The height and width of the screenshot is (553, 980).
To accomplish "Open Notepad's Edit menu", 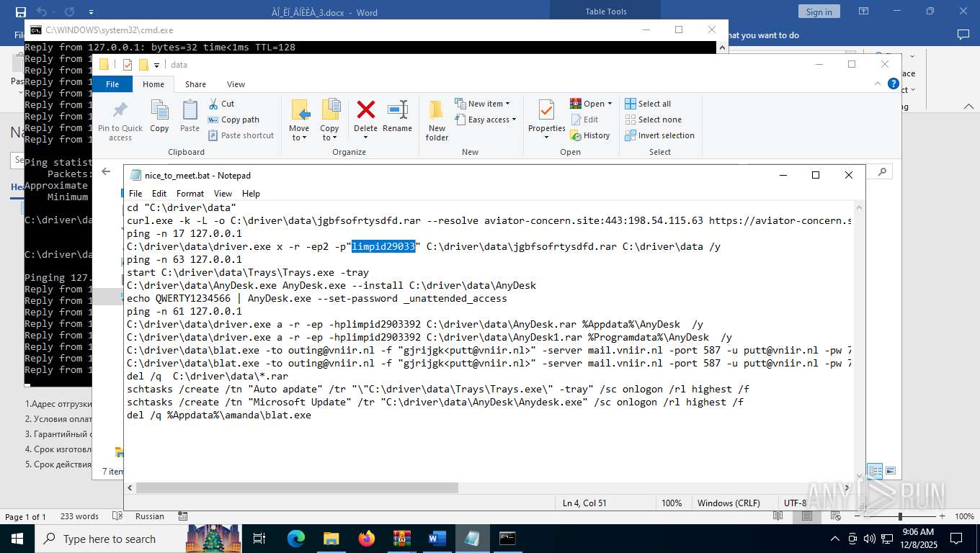I will click(x=159, y=194).
